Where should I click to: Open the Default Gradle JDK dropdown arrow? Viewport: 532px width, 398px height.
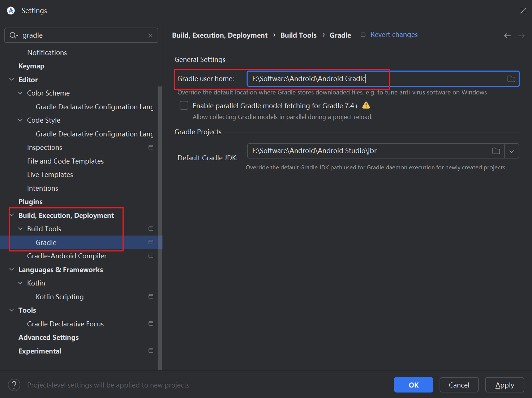point(511,151)
